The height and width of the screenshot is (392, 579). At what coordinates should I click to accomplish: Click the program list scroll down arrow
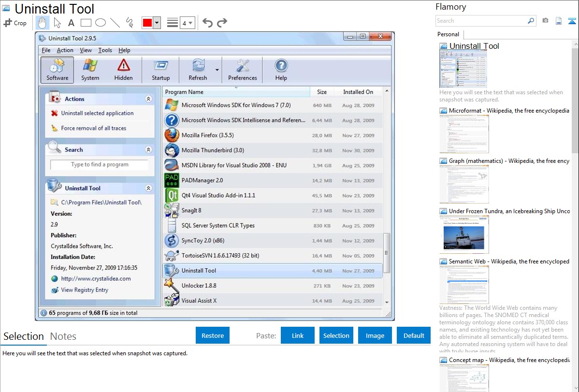point(387,302)
